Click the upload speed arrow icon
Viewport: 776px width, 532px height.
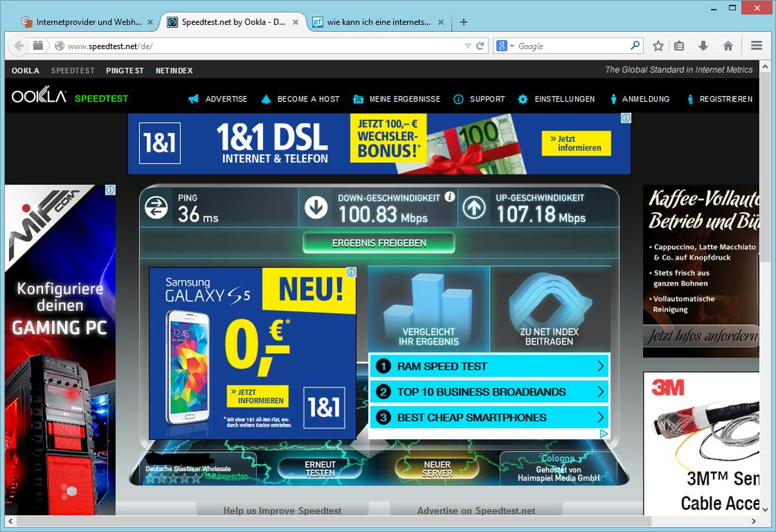[474, 207]
